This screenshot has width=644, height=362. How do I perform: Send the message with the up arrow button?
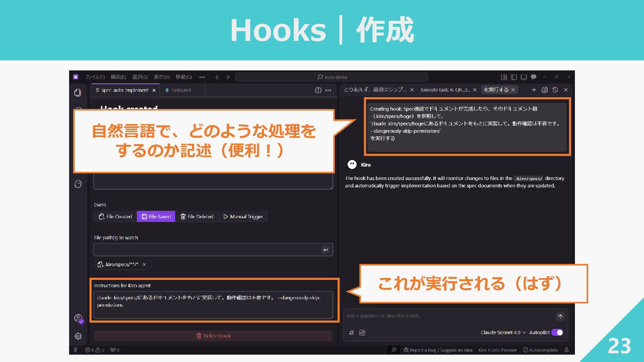coord(560,316)
